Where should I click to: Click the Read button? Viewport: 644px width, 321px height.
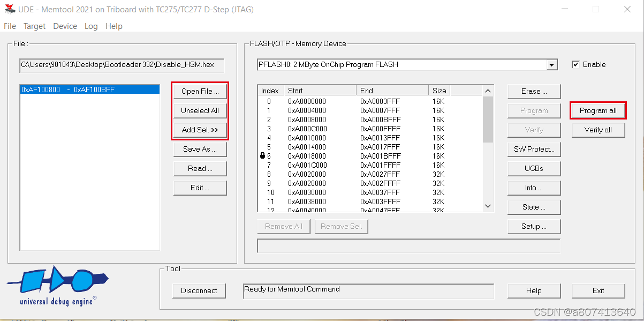[200, 169]
